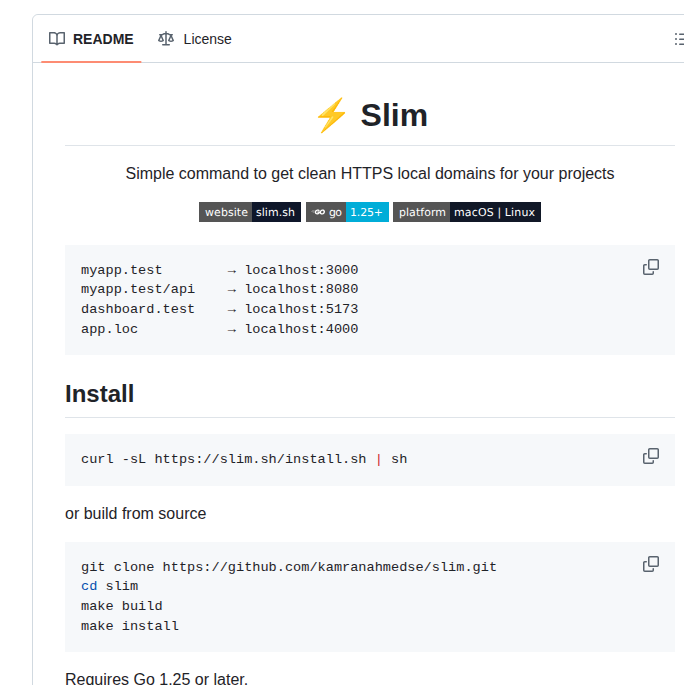Copy the curl install command
This screenshot has height=685, width=684.
click(651, 456)
